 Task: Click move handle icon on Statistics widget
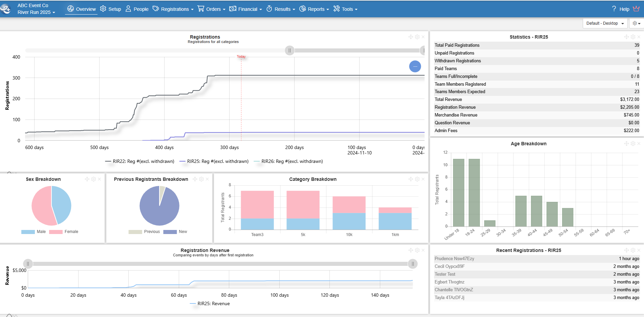point(626,37)
